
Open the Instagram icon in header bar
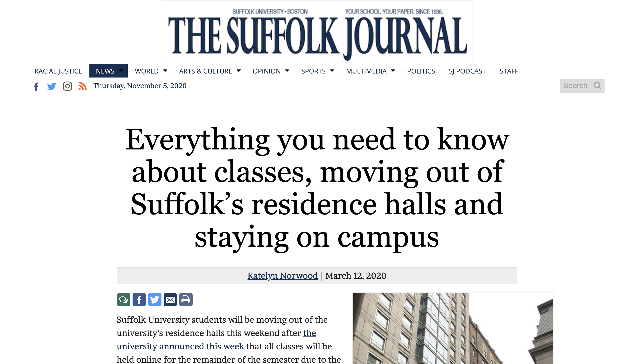pyautogui.click(x=67, y=86)
